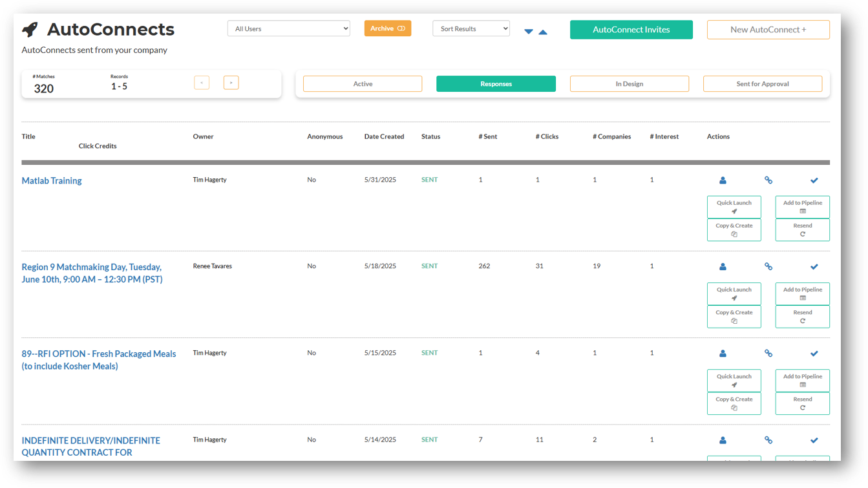Resend Fresh Packaged Meals AutoConnect
This screenshot has height=488, width=868.
tap(803, 403)
